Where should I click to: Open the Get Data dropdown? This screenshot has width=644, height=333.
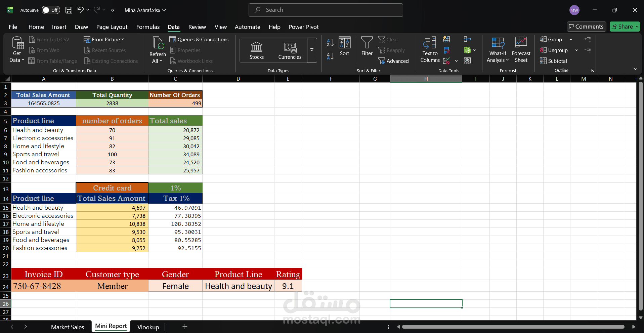[16, 49]
